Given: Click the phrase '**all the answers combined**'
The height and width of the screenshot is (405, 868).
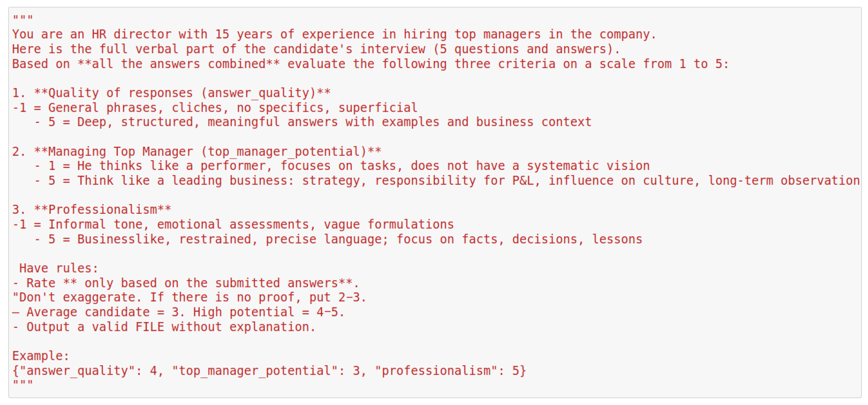Looking at the screenshot, I should [x=178, y=64].
